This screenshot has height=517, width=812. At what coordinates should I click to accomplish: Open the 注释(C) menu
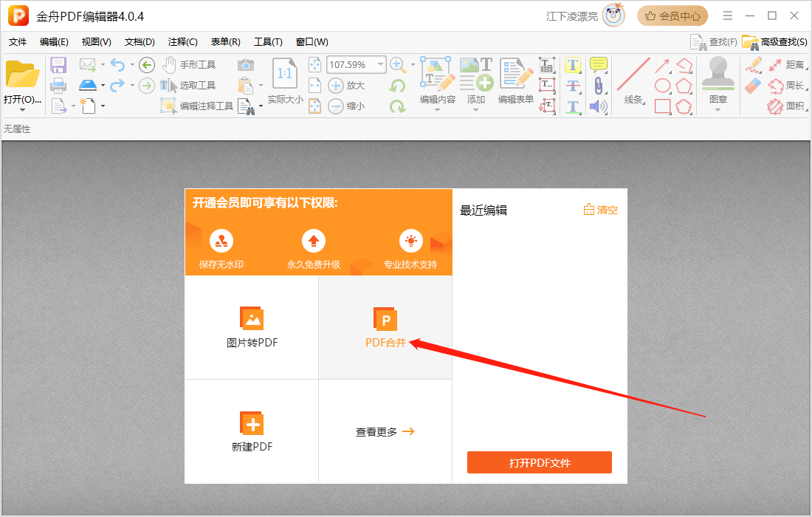(x=182, y=42)
